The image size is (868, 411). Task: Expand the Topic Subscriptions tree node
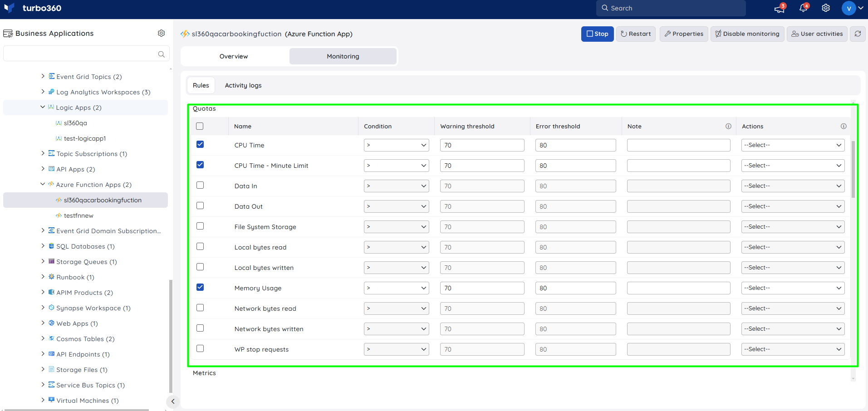click(x=43, y=153)
